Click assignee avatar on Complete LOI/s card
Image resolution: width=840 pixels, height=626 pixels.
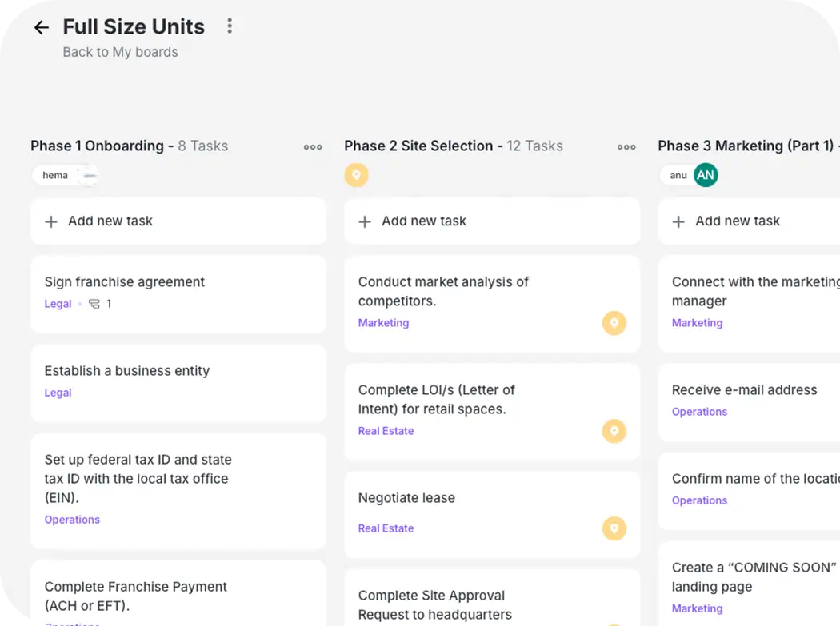click(614, 431)
